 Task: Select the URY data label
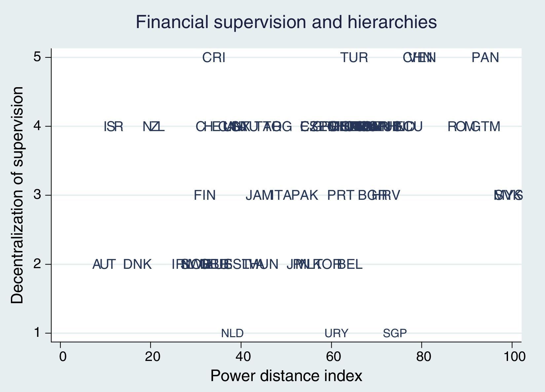[x=336, y=334]
